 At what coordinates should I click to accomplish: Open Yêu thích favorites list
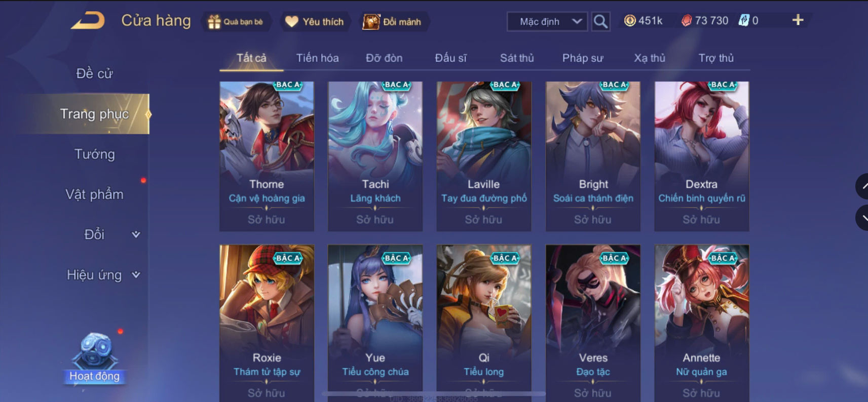[315, 22]
